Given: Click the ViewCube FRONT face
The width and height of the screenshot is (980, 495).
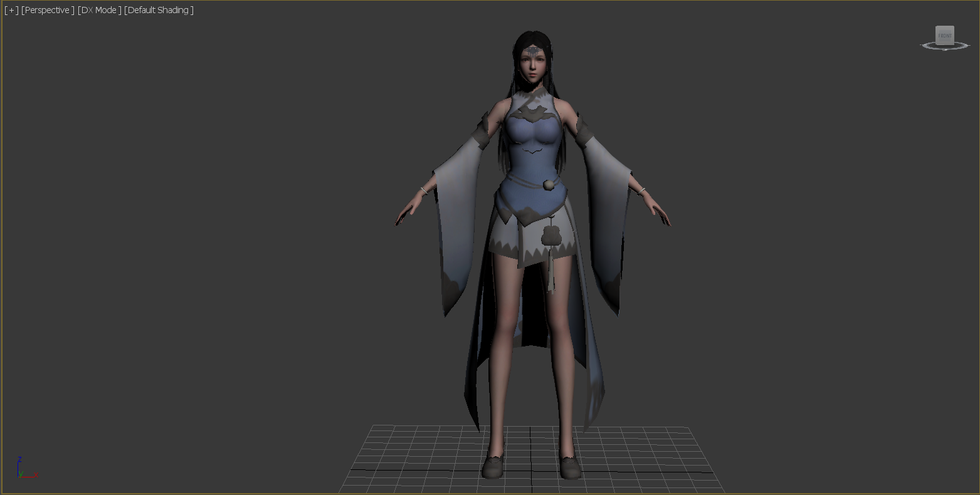Looking at the screenshot, I should [944, 36].
